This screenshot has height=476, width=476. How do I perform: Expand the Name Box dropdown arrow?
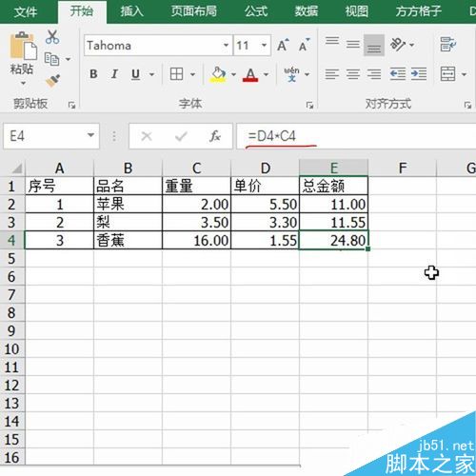pyautogui.click(x=90, y=135)
